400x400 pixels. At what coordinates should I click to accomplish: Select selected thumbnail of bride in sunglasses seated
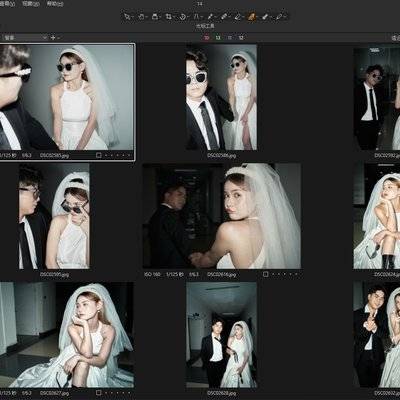[x=67, y=97]
